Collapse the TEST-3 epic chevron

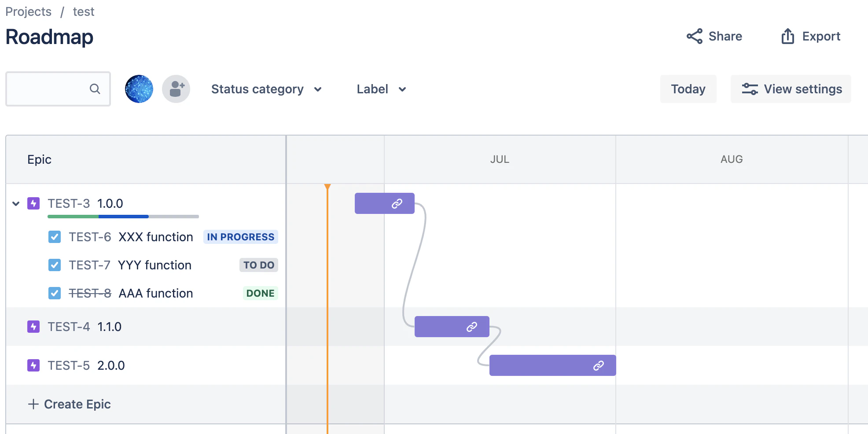pos(16,203)
